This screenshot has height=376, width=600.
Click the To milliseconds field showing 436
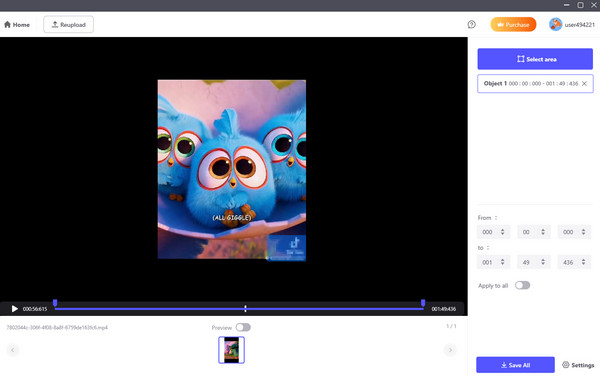pos(574,262)
